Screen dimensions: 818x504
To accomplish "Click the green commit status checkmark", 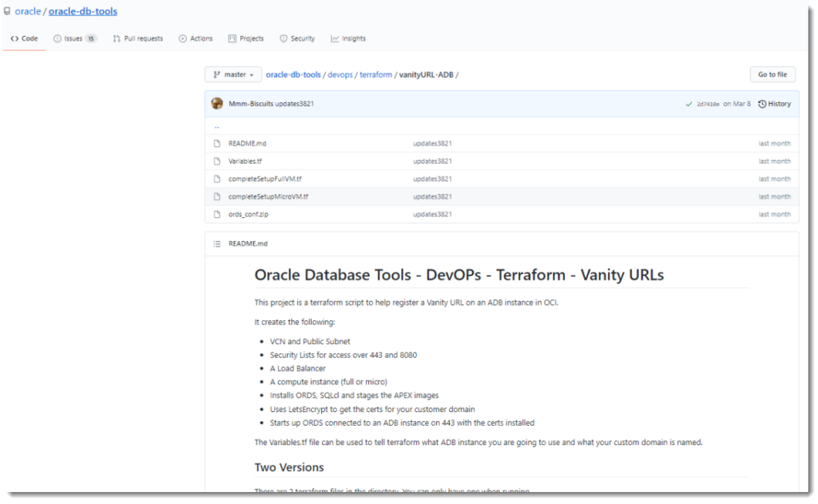I will 689,104.
